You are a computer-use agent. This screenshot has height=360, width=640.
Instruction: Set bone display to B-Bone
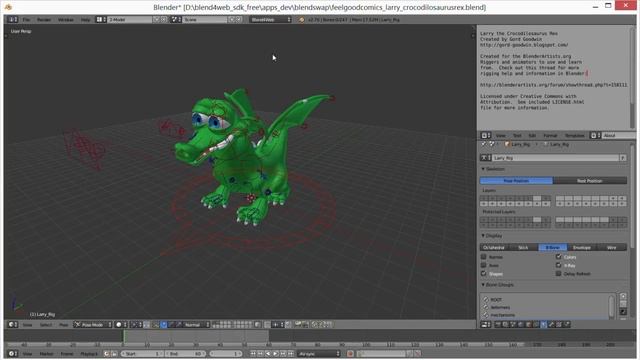pos(553,247)
